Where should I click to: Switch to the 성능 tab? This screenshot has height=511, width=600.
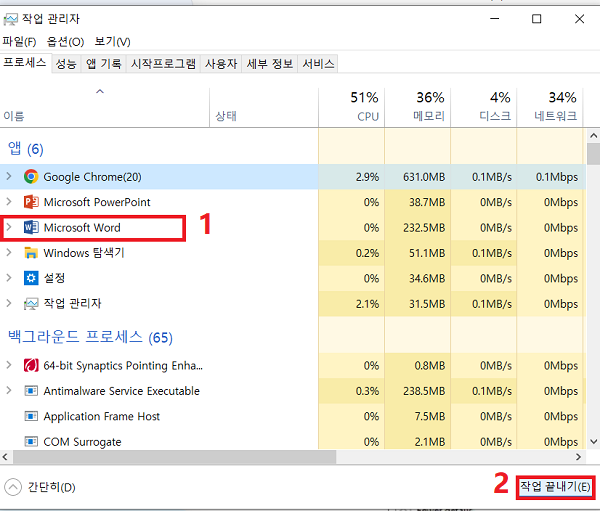tap(66, 64)
